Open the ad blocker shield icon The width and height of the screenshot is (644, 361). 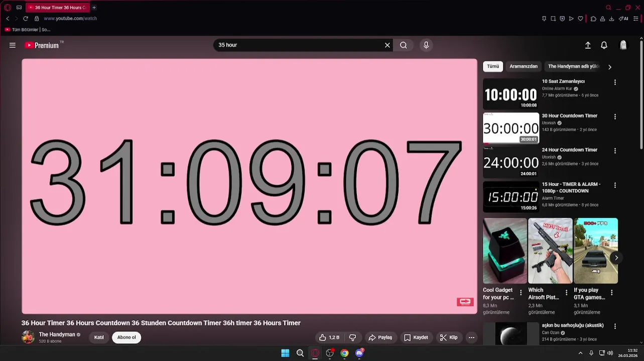562,19
